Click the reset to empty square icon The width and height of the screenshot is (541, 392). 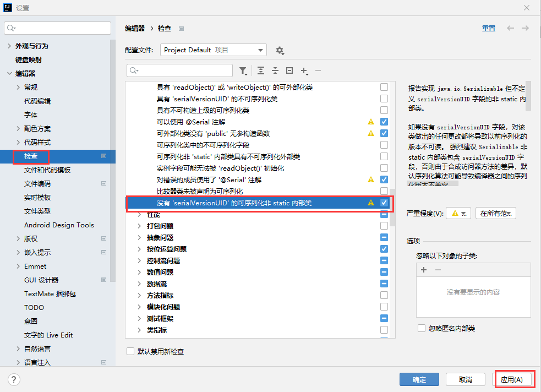click(x=289, y=70)
